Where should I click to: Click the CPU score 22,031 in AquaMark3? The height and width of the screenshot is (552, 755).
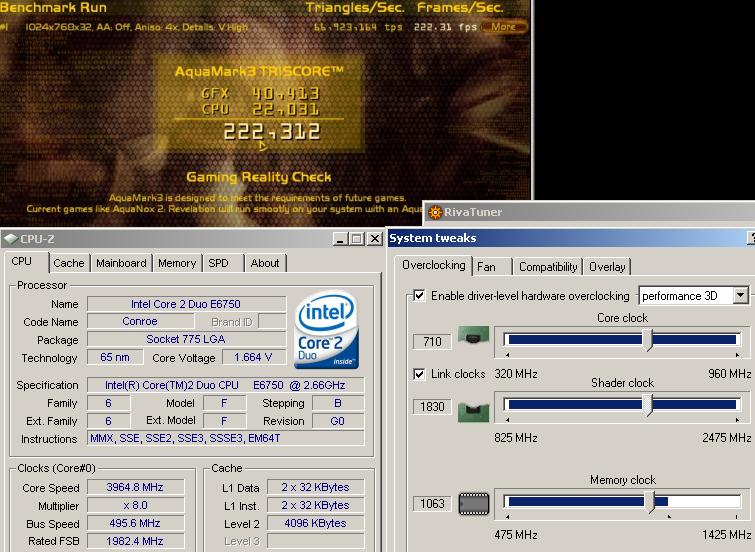coord(286,109)
